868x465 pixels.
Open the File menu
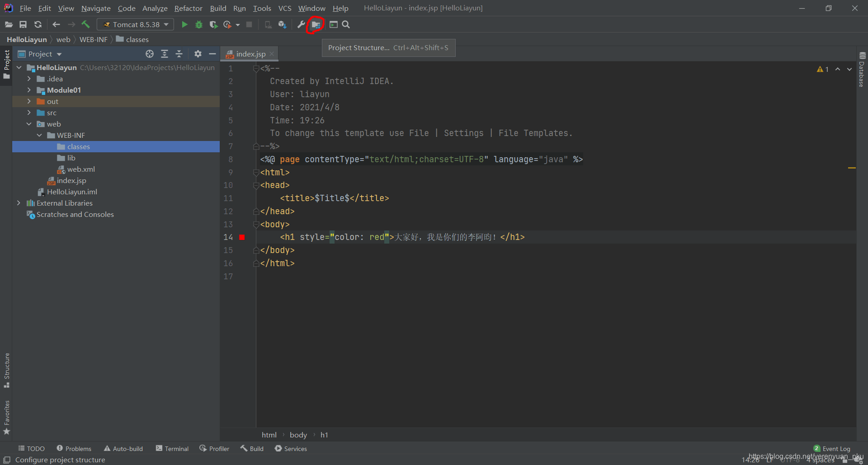(x=25, y=8)
